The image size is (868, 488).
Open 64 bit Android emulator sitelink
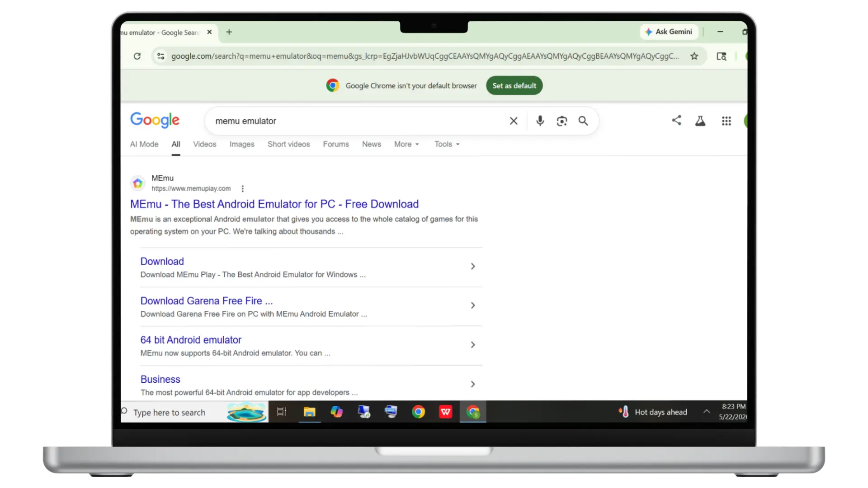191,340
